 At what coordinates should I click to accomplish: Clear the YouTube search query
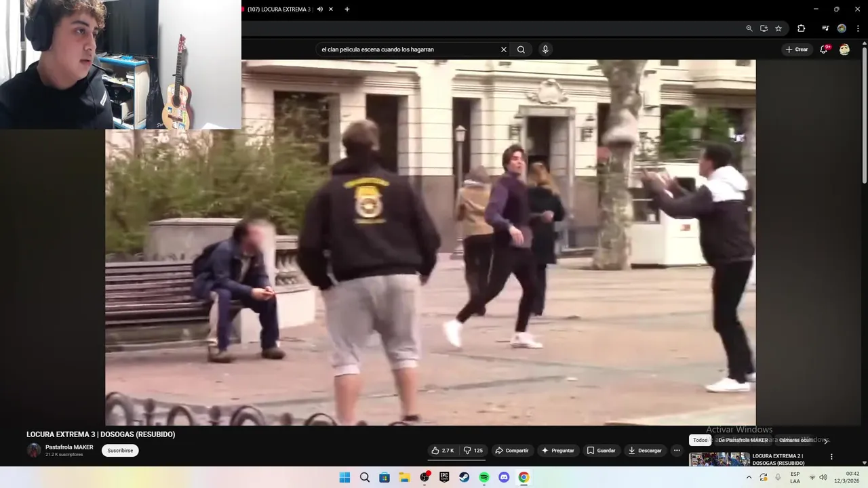[x=504, y=49]
